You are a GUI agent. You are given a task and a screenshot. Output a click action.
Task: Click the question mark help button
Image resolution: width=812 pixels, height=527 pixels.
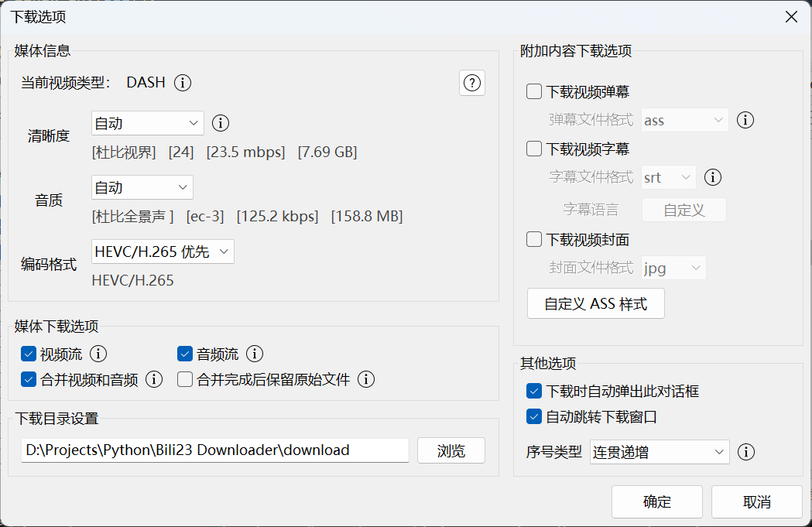point(472,83)
